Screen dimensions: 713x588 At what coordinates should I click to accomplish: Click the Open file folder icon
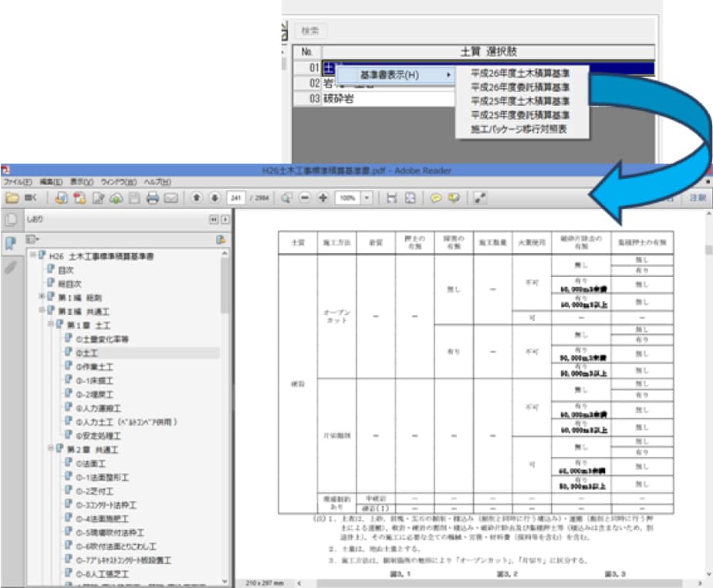[12, 198]
